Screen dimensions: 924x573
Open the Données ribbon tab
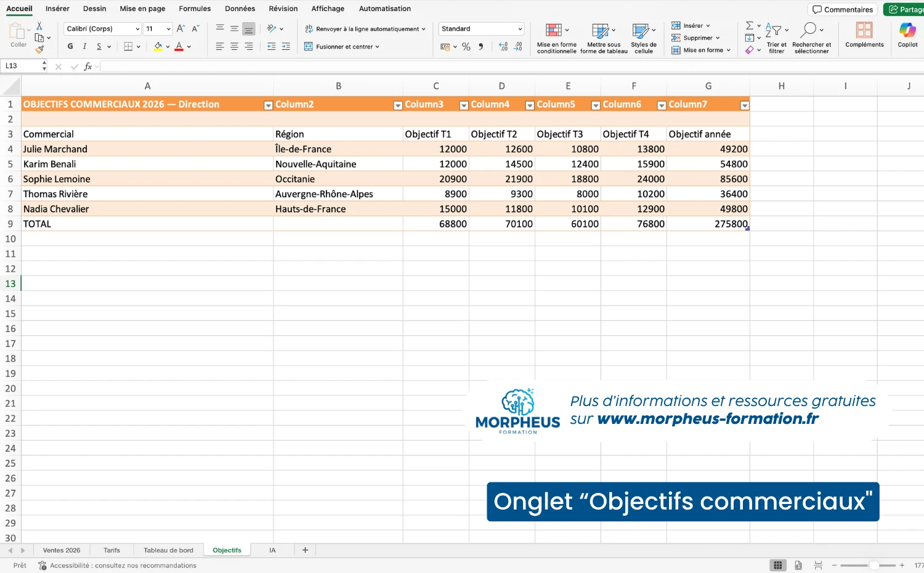[240, 9]
